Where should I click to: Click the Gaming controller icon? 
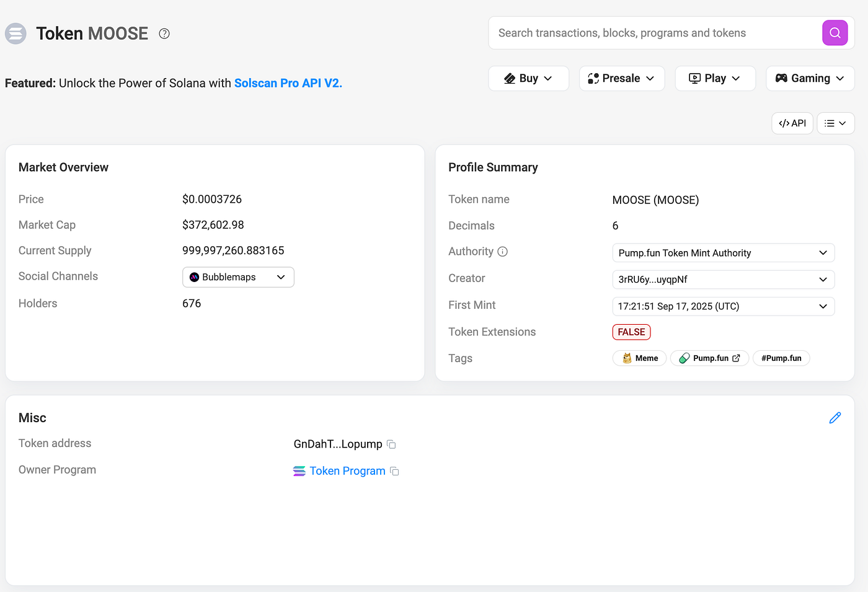click(781, 78)
